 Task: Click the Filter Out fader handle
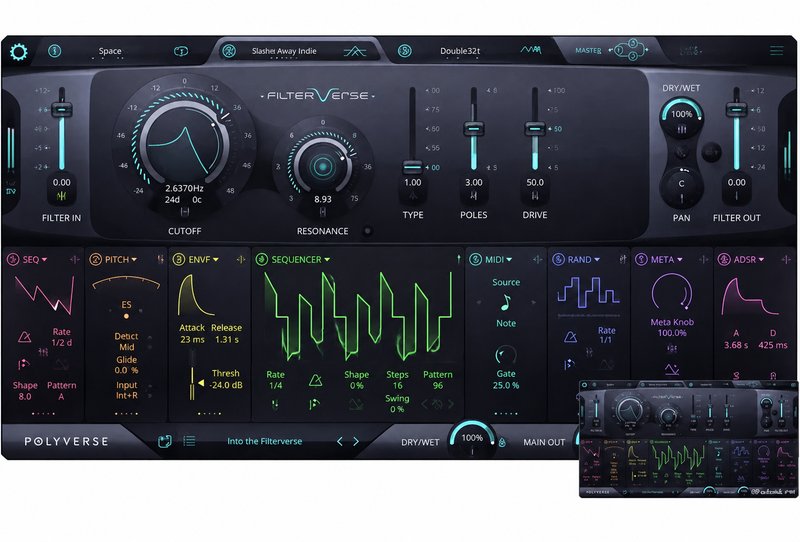[736, 110]
